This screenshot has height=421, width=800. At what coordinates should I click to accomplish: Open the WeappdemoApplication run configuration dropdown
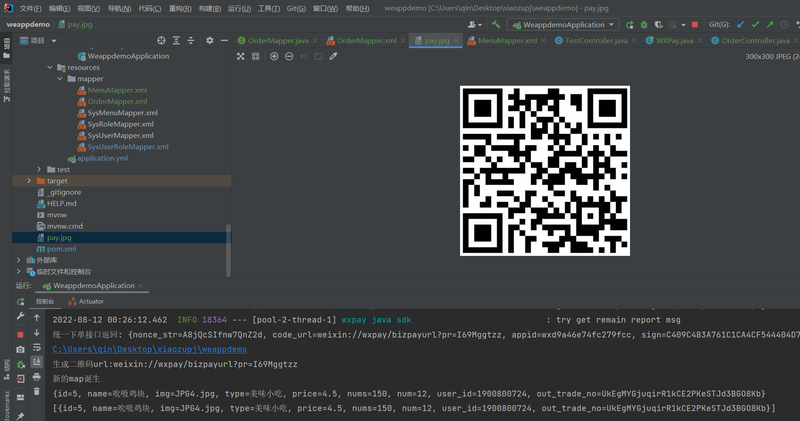point(563,24)
